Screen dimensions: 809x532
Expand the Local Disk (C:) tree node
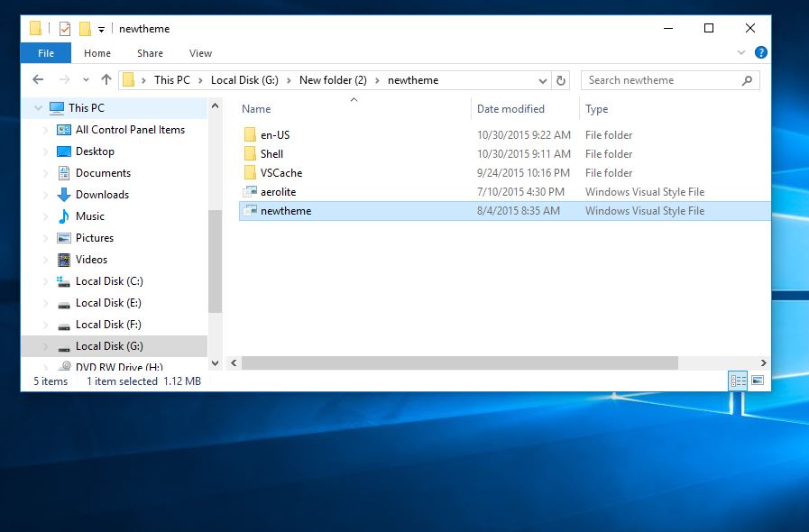tap(46, 281)
